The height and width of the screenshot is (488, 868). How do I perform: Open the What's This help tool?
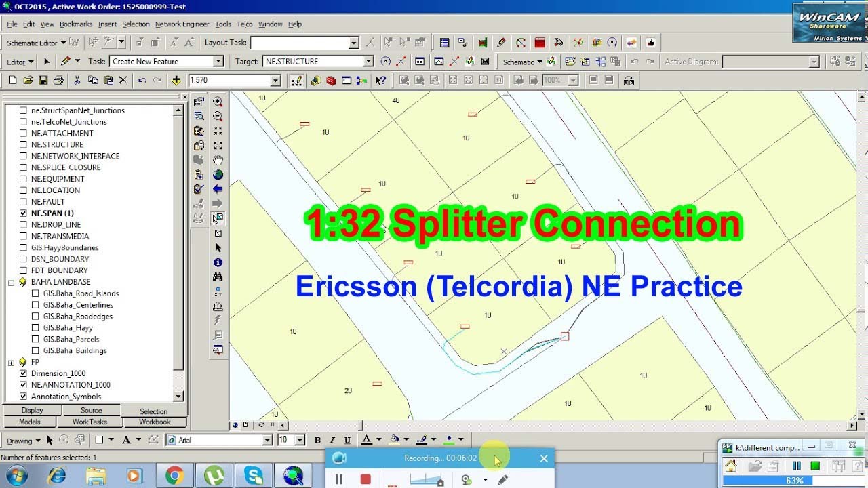click(380, 80)
